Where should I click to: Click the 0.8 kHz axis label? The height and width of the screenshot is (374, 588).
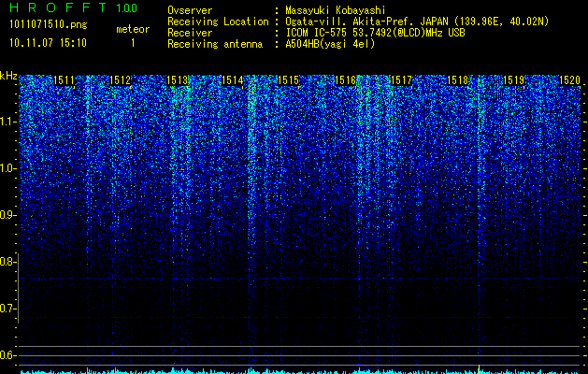[7, 262]
